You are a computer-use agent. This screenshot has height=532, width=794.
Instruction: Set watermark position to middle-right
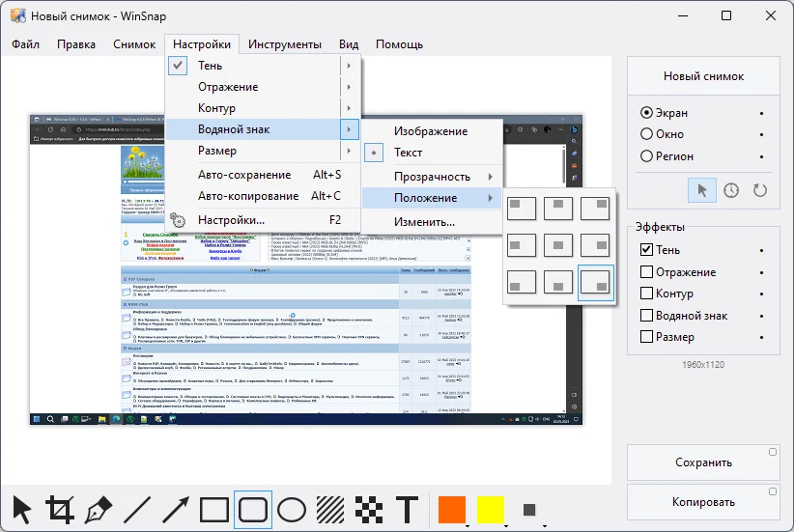595,245
